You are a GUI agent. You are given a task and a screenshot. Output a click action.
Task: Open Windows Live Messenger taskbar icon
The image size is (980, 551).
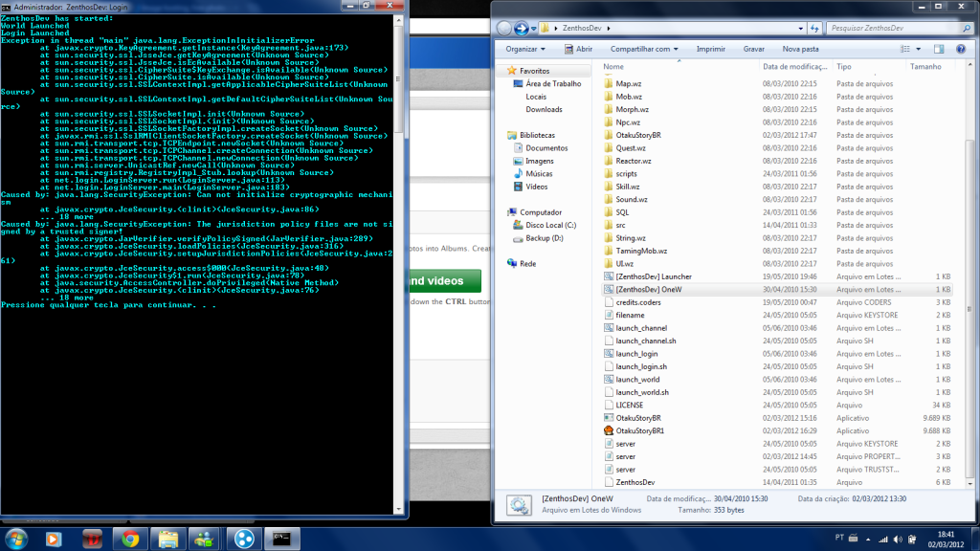pyautogui.click(x=203, y=538)
